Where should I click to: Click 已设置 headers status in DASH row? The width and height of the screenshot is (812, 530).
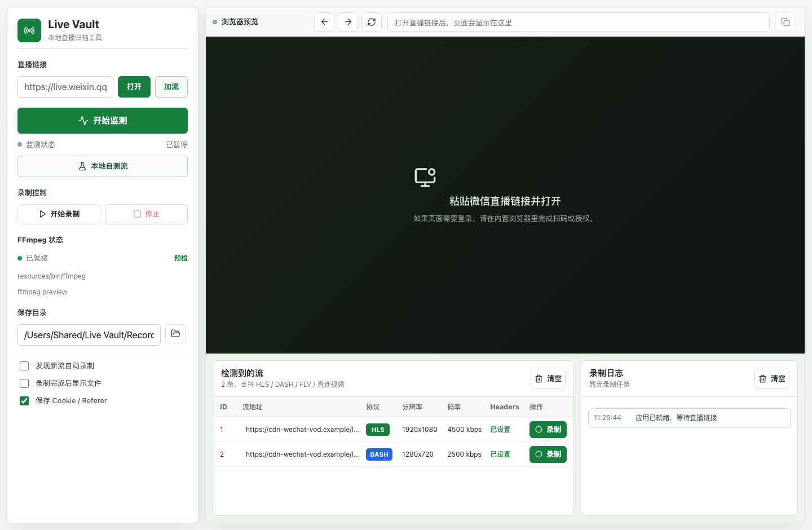pos(500,454)
